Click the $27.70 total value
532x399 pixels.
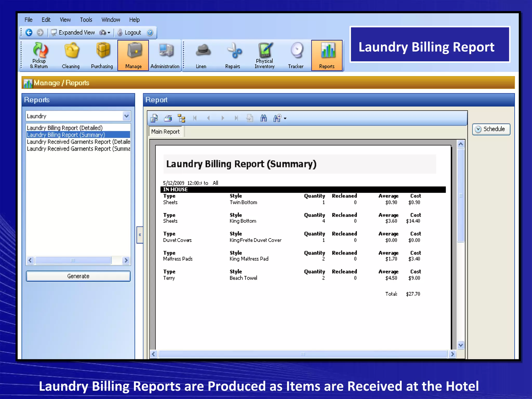(x=413, y=294)
